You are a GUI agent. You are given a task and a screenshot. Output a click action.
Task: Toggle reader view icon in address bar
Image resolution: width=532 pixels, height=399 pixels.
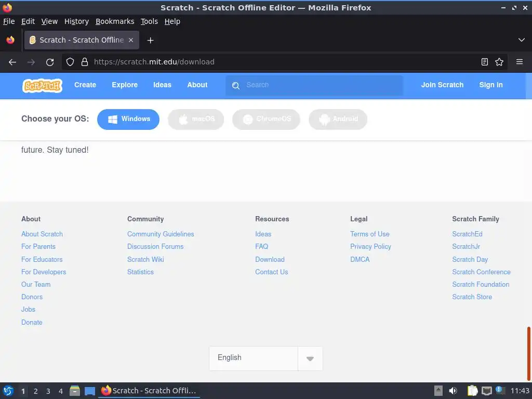click(485, 62)
